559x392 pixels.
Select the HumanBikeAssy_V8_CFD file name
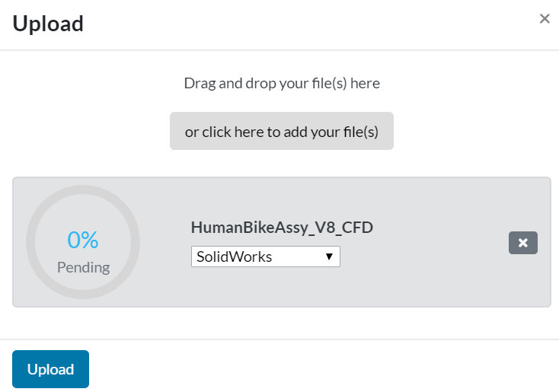tap(282, 228)
